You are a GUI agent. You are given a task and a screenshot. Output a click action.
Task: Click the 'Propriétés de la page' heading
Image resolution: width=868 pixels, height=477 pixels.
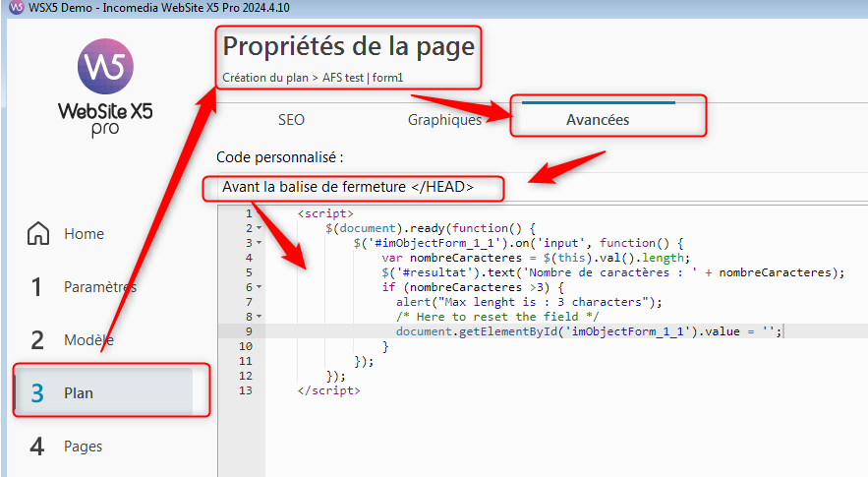coord(349,46)
